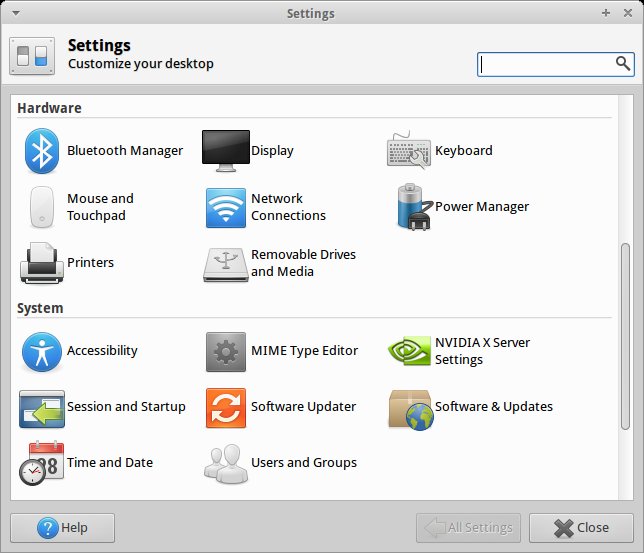Open the window menu arrow in titlebar
Screen dimensions: 644x553
16,13
